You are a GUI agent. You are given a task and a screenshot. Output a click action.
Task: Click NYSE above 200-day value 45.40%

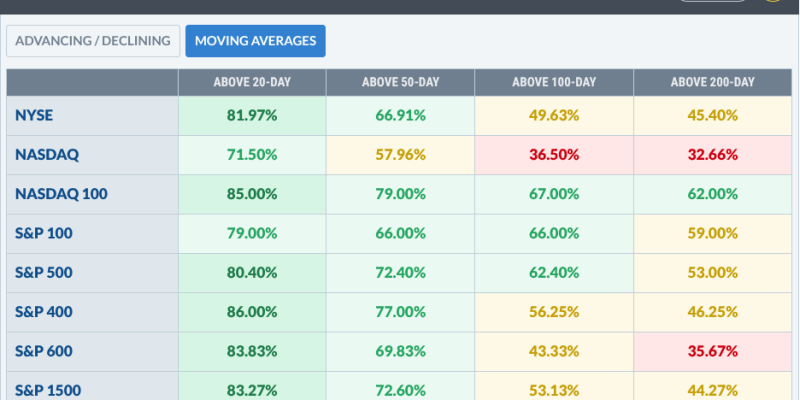point(713,116)
